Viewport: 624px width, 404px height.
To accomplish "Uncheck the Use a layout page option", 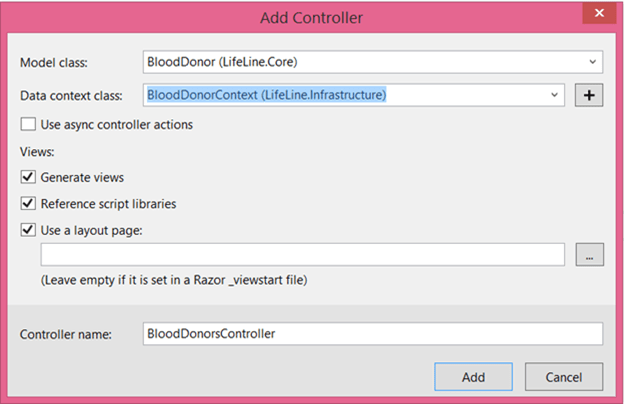I will coord(28,231).
